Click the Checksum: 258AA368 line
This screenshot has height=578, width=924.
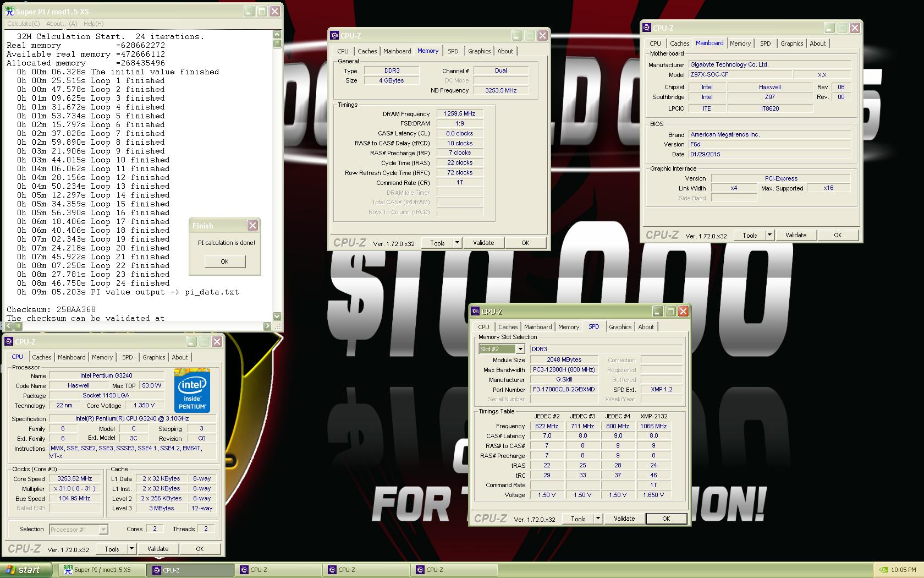(x=51, y=309)
